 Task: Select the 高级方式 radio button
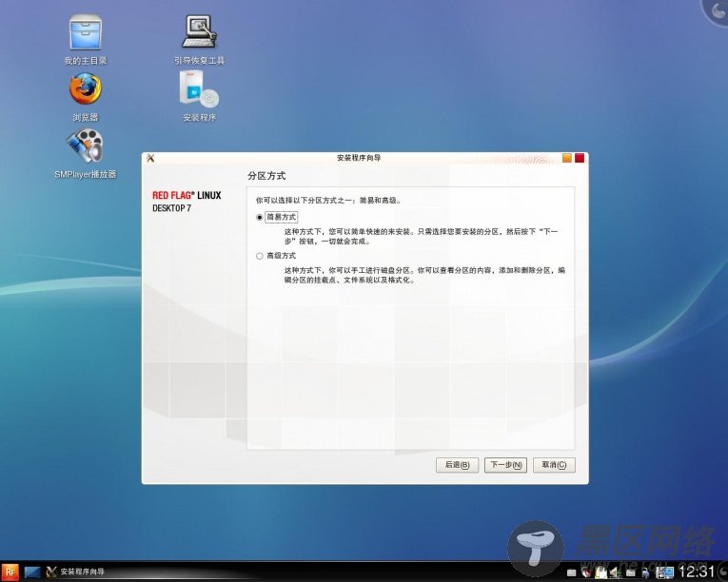click(x=260, y=256)
